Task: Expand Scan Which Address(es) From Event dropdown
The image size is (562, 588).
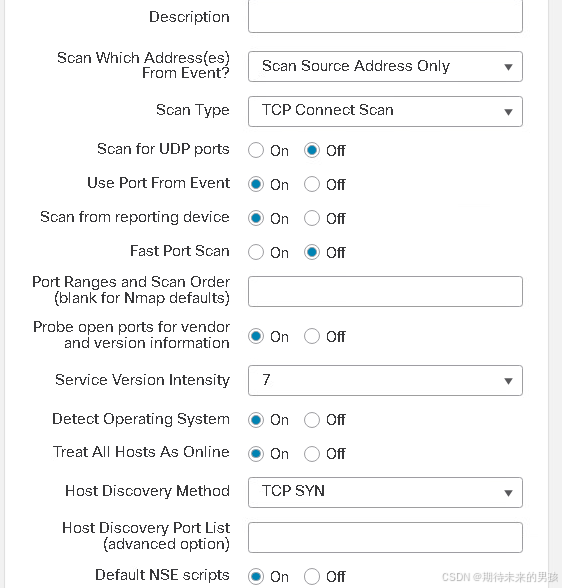Action: [385, 66]
